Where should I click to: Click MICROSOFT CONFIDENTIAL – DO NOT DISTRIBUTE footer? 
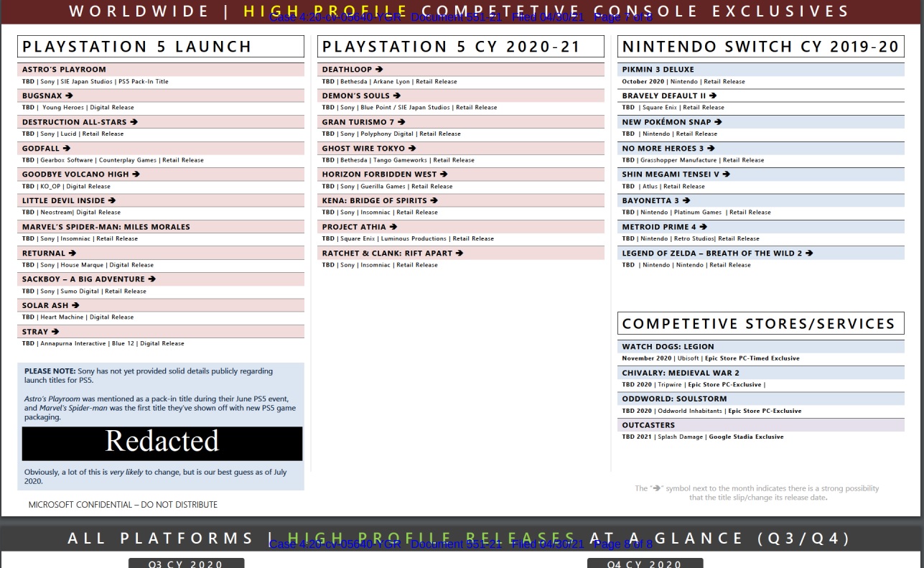(x=123, y=505)
